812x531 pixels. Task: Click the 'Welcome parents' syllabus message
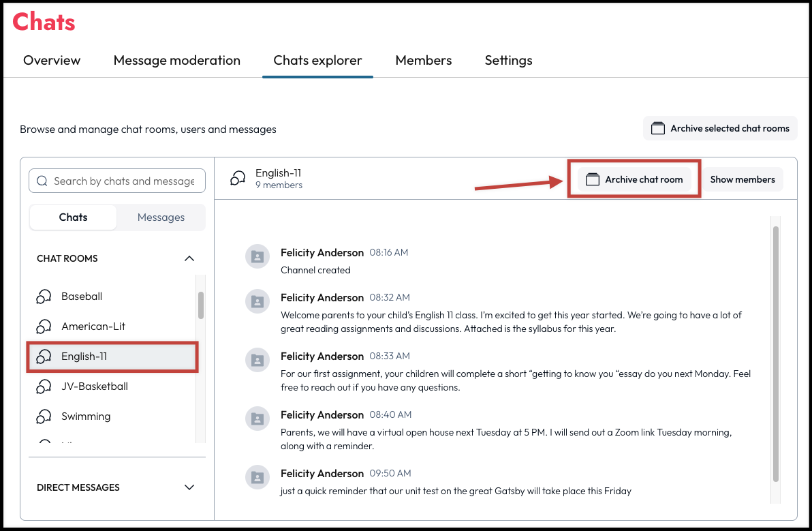pyautogui.click(x=511, y=322)
